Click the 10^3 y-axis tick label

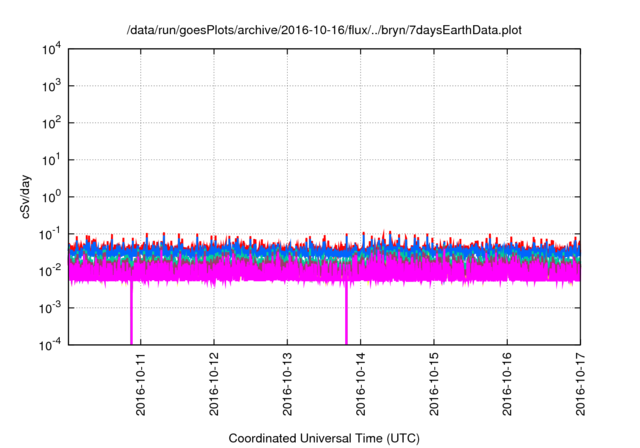pos(51,86)
